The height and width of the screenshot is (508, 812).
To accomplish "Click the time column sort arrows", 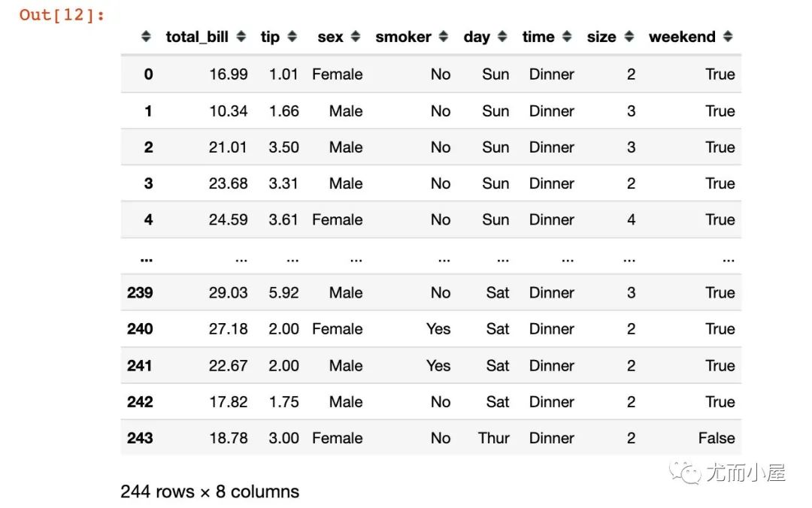I will click(x=567, y=36).
